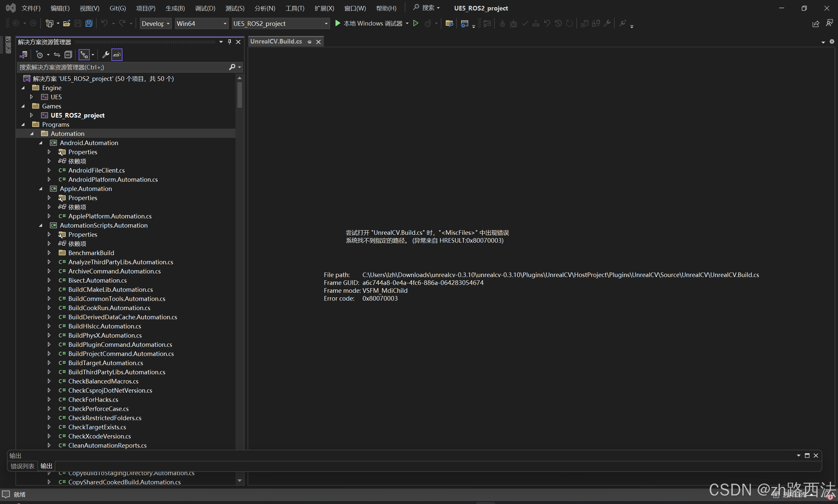Image resolution: width=838 pixels, height=504 pixels.
Task: Open the Solution Explorer window options dropdown
Action: [221, 42]
